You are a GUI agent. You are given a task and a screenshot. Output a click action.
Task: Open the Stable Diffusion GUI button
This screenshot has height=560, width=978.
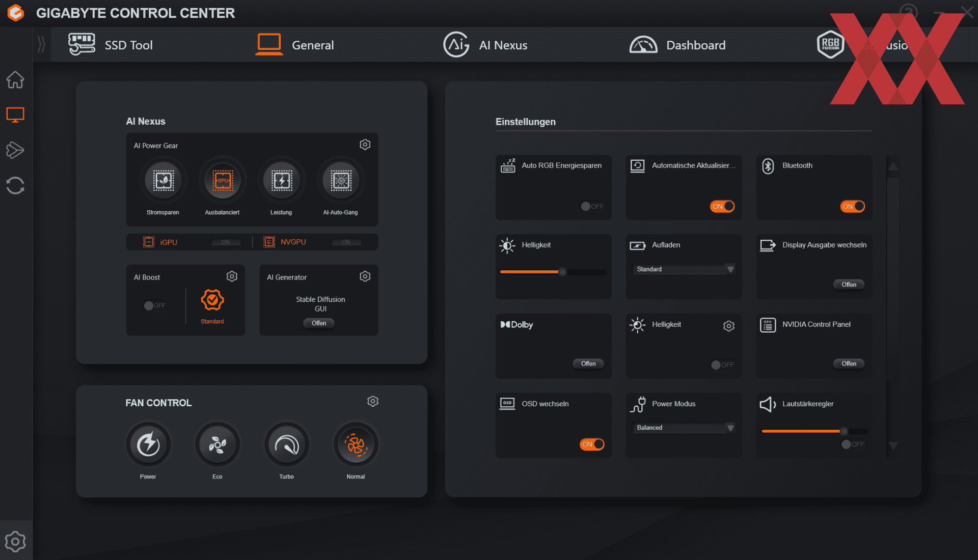click(x=319, y=323)
